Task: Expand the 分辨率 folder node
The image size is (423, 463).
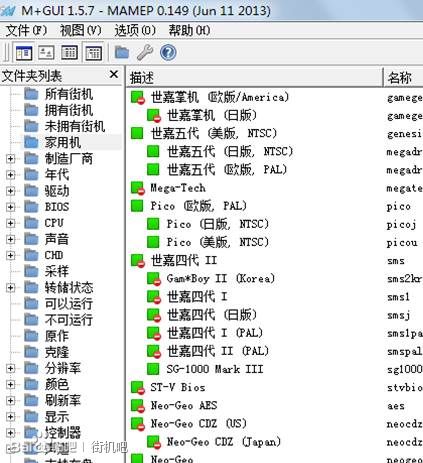Action: (x=10, y=368)
